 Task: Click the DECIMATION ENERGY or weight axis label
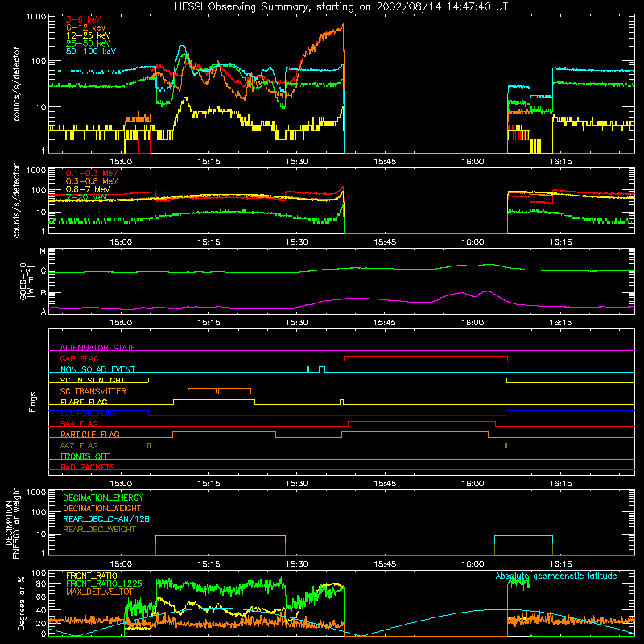[12, 522]
